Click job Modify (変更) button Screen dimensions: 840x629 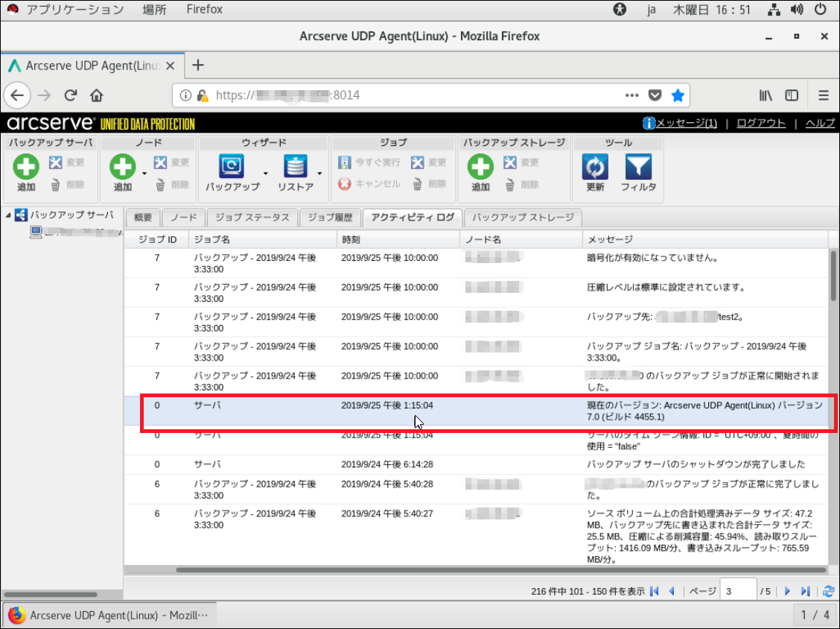429,162
